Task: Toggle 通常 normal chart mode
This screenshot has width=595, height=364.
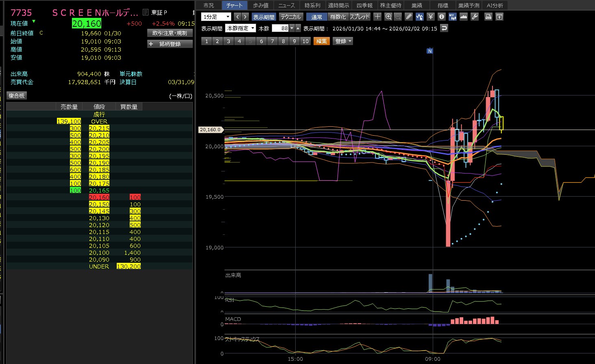Action: (317, 17)
